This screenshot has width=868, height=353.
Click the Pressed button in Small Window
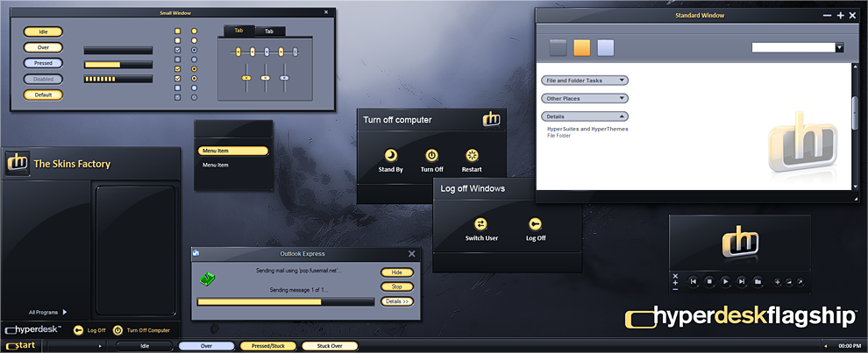click(43, 63)
